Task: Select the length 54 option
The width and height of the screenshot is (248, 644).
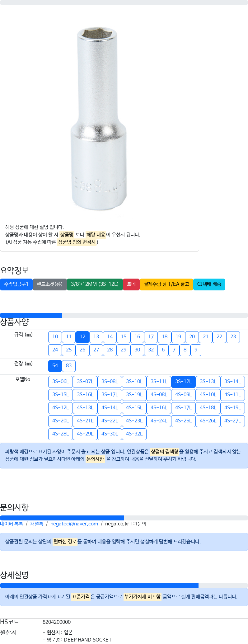Action: click(x=55, y=366)
